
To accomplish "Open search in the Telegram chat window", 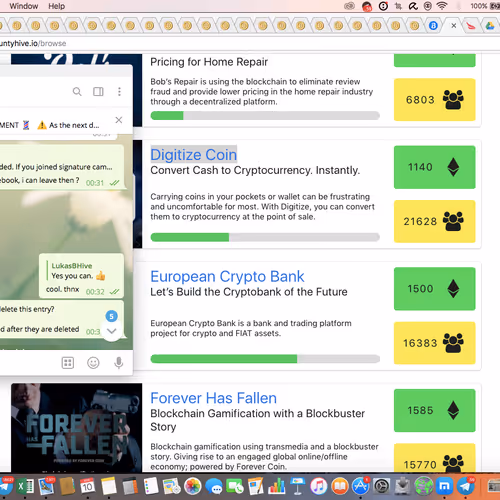I will coord(77,91).
